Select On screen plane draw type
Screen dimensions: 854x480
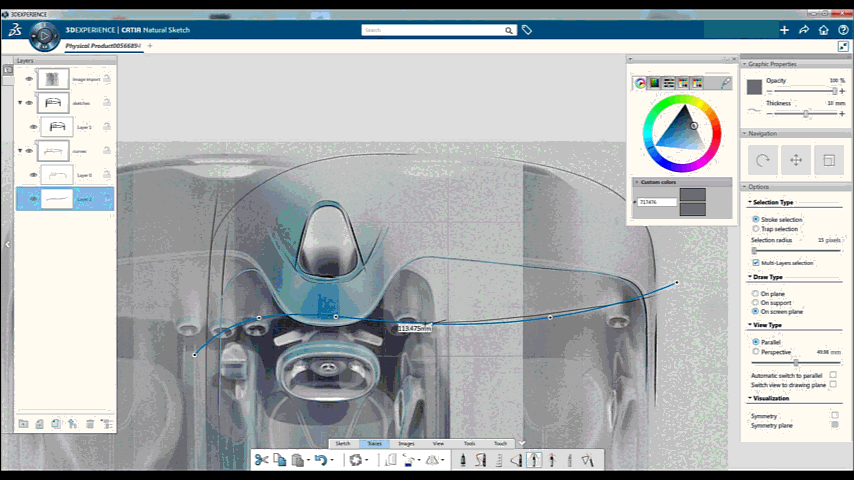[755, 312]
